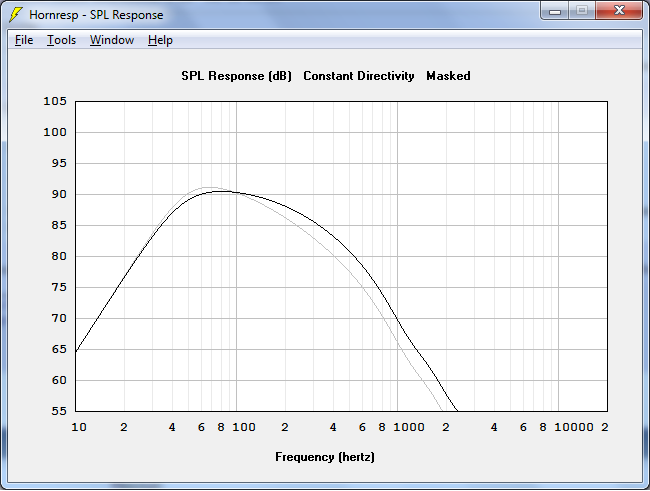
Task: Click the 10 label on frequency axis
Action: click(79, 427)
